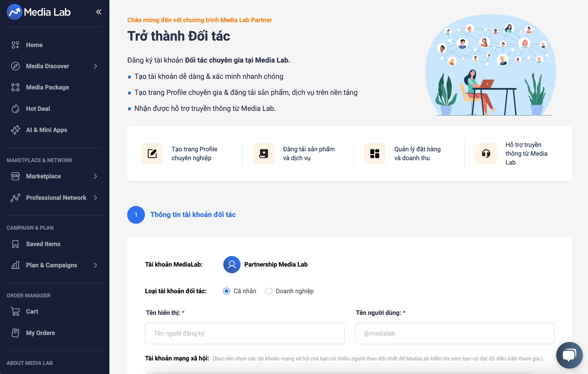
Task: Expand Plan & Campaigns submenu chevron
Action: coord(95,265)
